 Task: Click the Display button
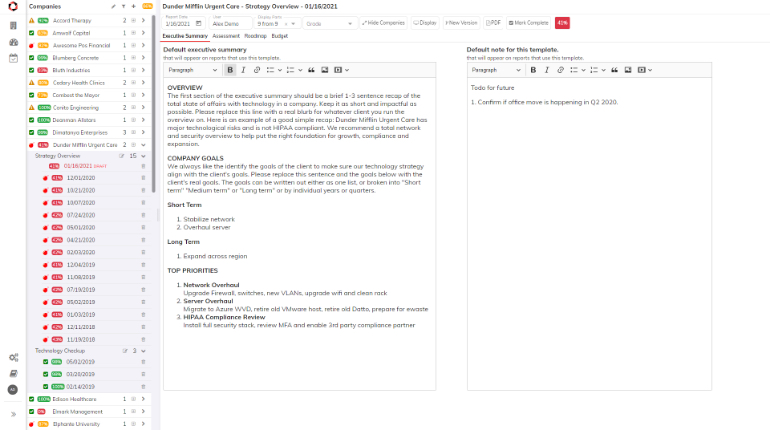[x=425, y=23]
